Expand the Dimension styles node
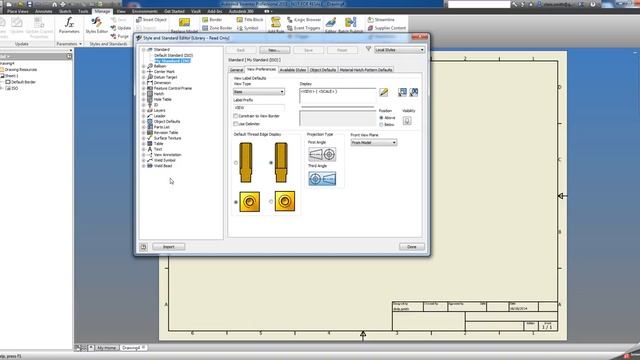This screenshot has width=640, height=360. [x=144, y=83]
